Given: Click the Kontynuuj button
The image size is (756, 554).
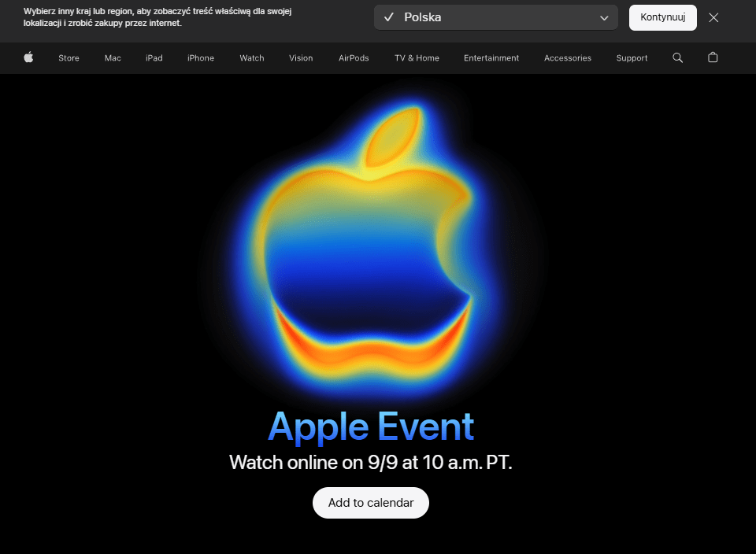Looking at the screenshot, I should click(662, 17).
